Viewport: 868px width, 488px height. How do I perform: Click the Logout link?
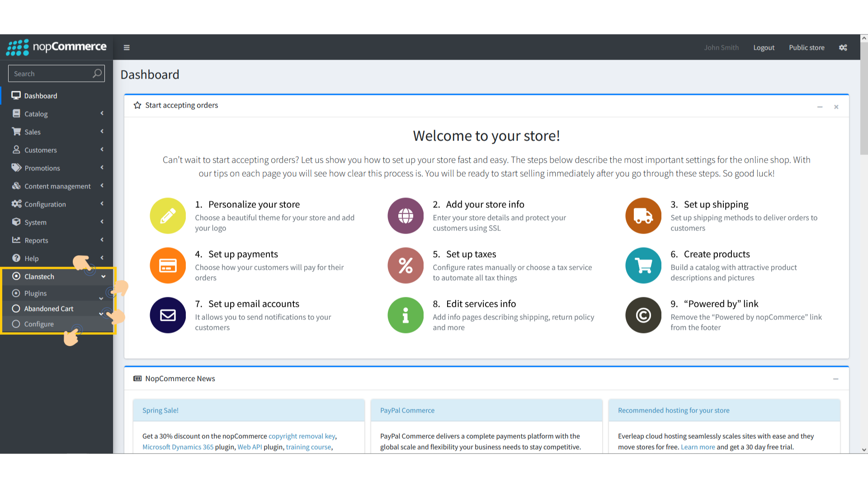click(x=764, y=47)
